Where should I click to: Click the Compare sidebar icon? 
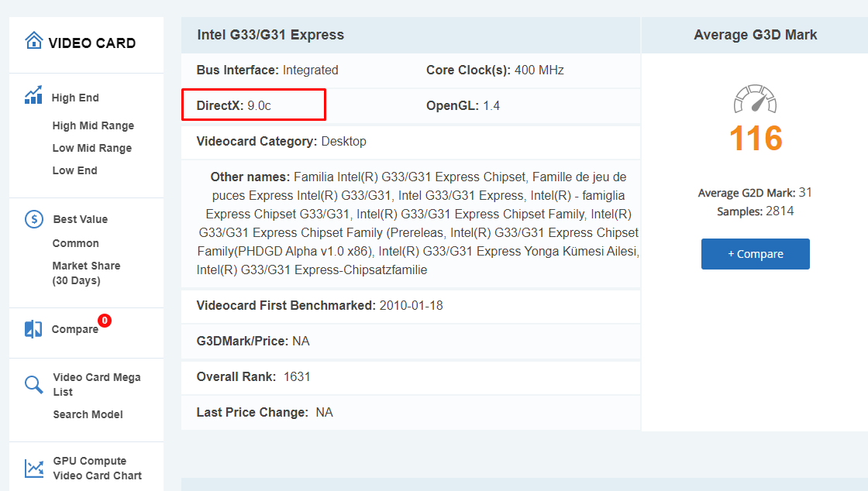33,329
